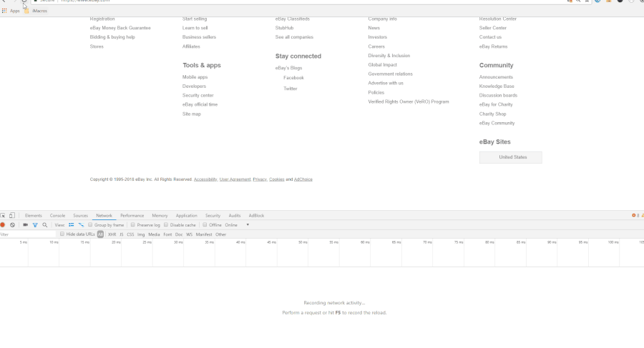644x348 pixels.
Task: Enable the Preserve log checkbox
Action: tap(132, 225)
